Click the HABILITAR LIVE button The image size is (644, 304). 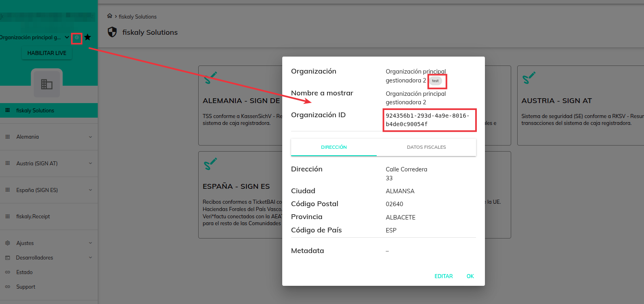(x=47, y=53)
